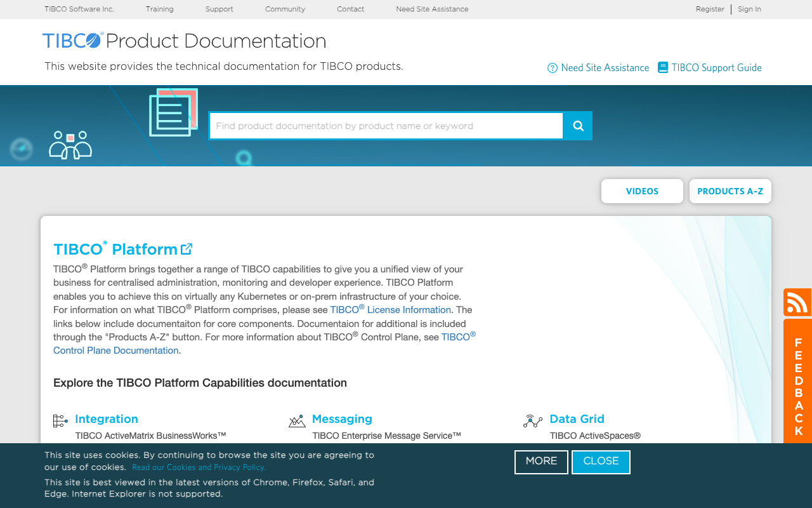Screen dimensions: 812x508
Task: Click the TIBCO Enterprise Message Service text
Action: click(387, 436)
